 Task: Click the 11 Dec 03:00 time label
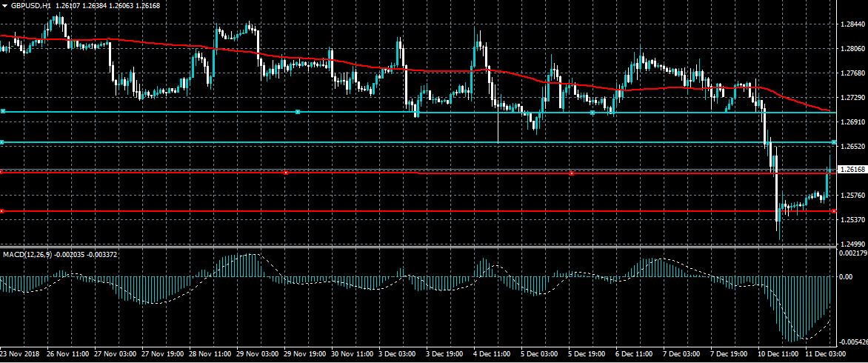click(x=824, y=355)
